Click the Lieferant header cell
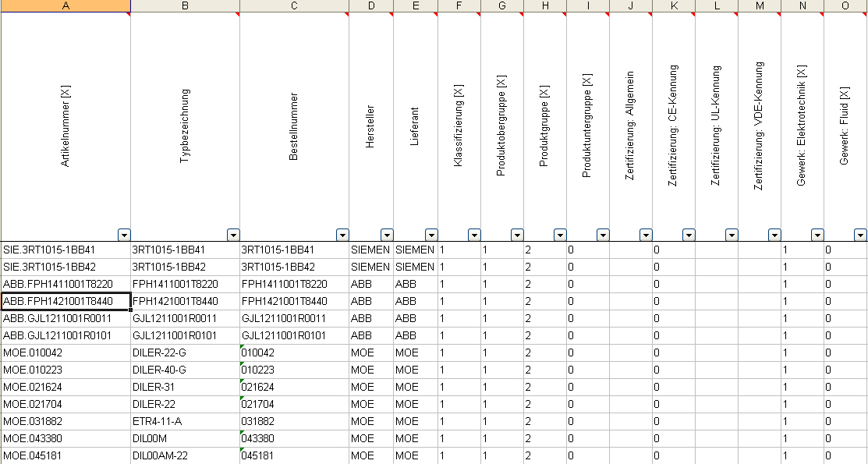Image resolution: width=868 pixels, height=464 pixels. coord(416,126)
